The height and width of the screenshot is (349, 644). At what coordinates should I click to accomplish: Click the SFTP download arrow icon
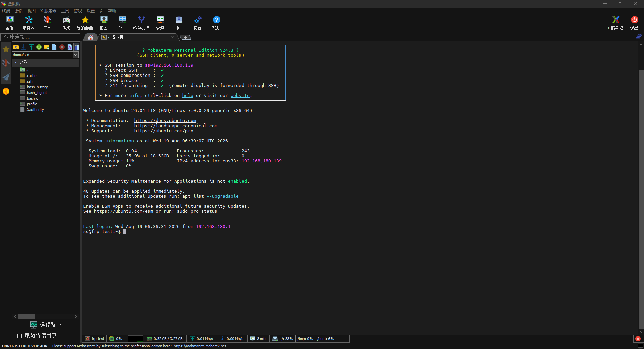[23, 47]
